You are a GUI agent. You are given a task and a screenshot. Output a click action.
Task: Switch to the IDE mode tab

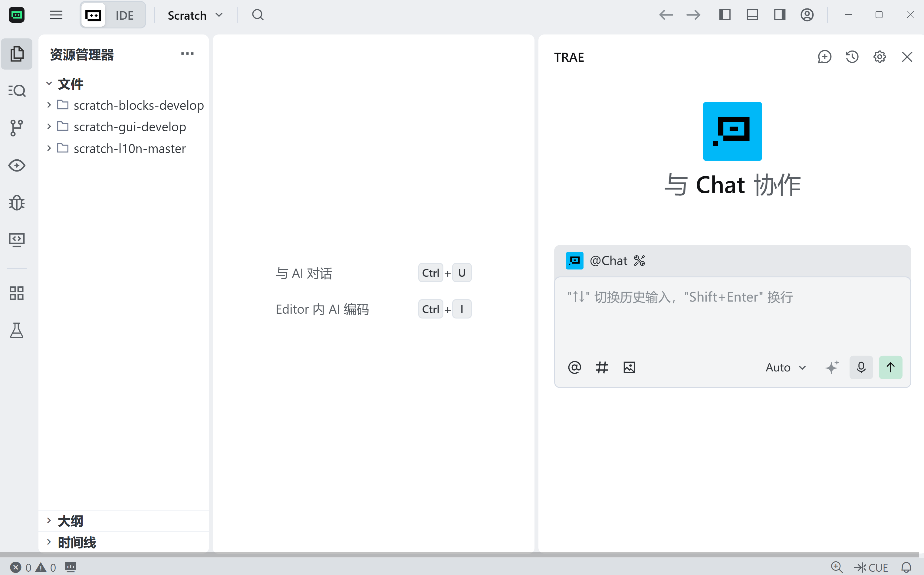124,15
